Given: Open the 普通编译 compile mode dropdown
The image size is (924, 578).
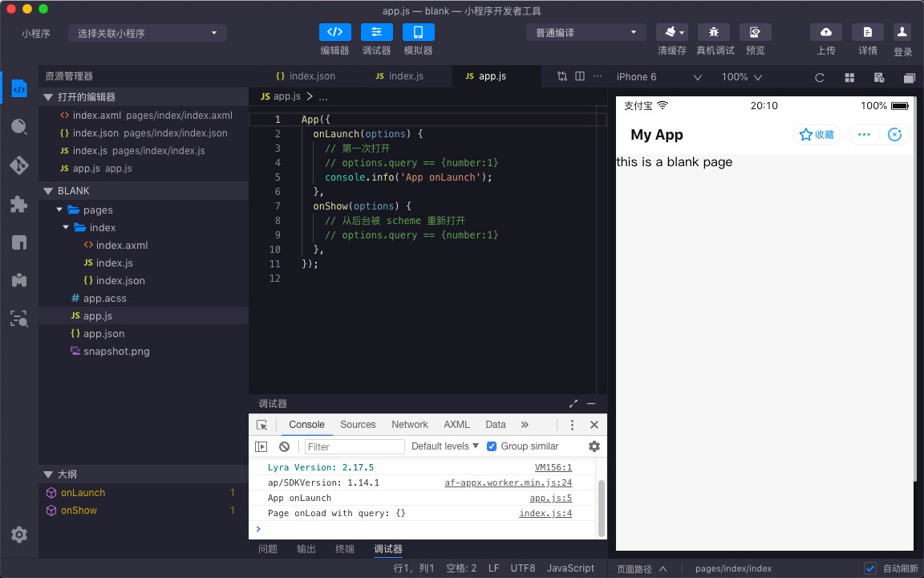Looking at the screenshot, I should click(586, 32).
